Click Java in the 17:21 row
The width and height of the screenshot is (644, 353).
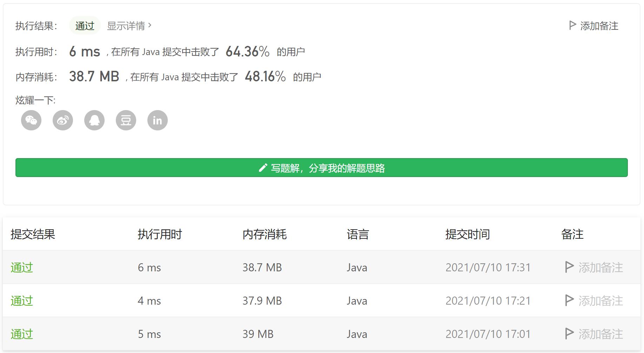click(357, 301)
